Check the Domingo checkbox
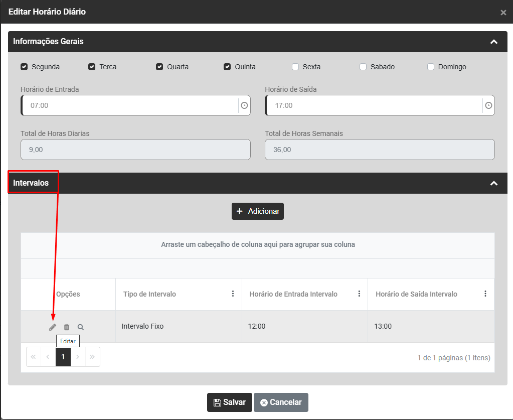 click(431, 67)
